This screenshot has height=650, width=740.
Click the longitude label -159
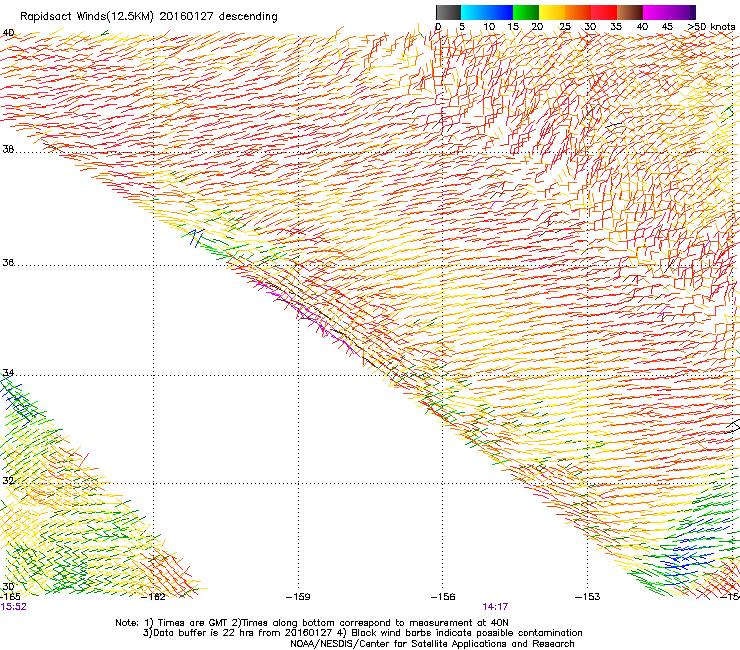point(298,597)
